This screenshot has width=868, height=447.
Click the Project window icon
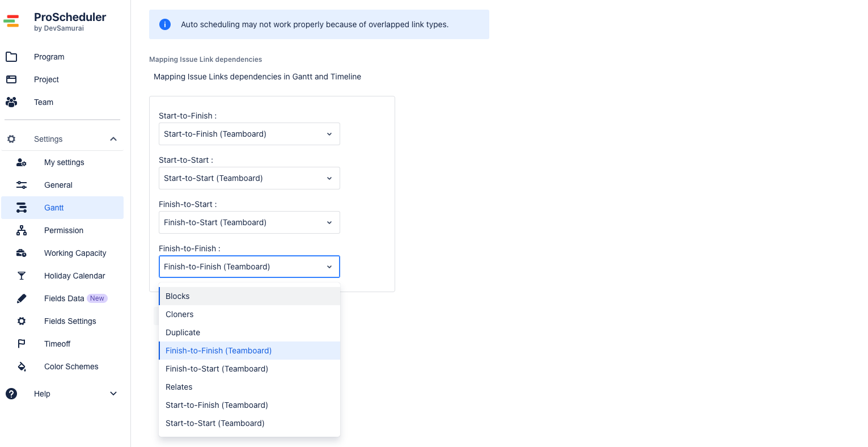11,79
